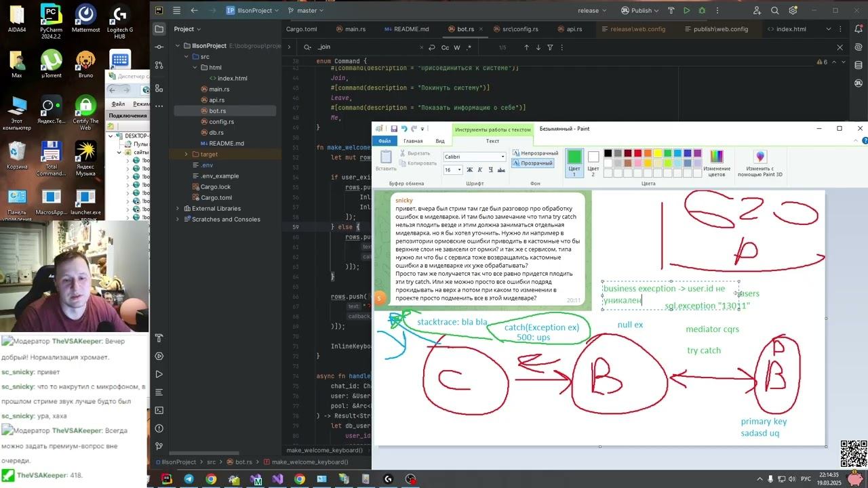This screenshot has width=868, height=488.
Task: Open the Run tool window icon
Action: [159, 374]
